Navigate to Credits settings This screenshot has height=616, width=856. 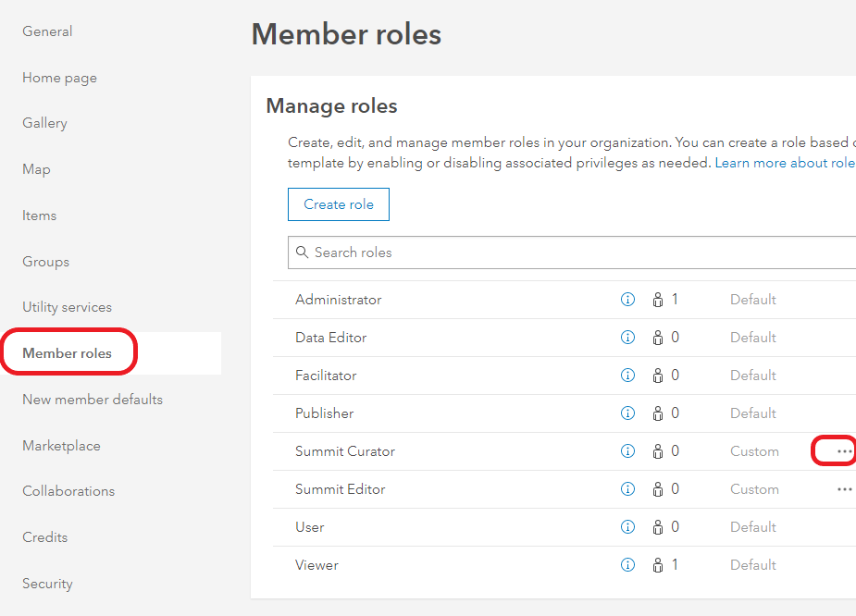pyautogui.click(x=45, y=537)
